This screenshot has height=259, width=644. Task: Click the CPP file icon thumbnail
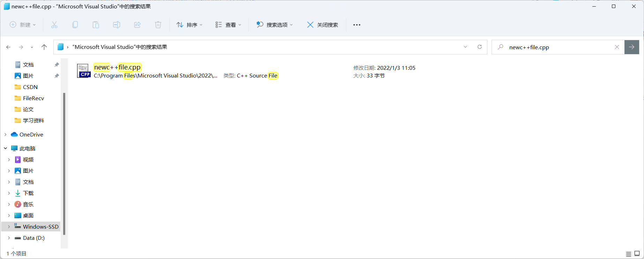point(84,71)
